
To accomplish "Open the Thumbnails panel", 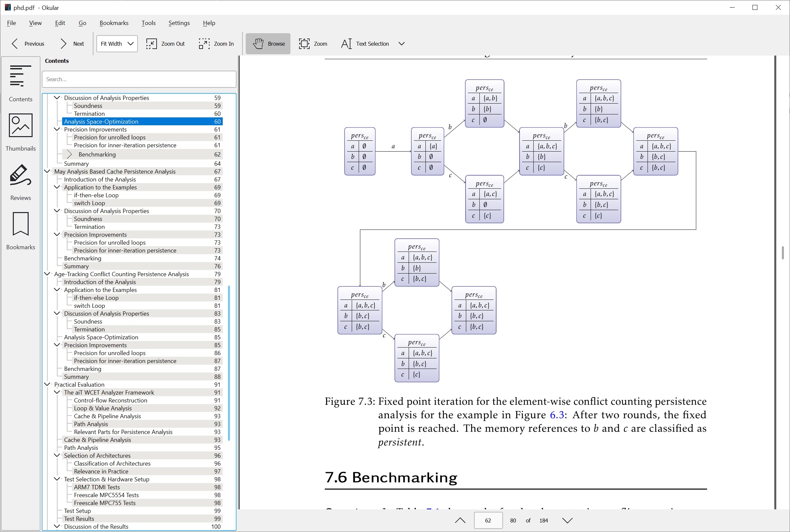I will click(20, 132).
